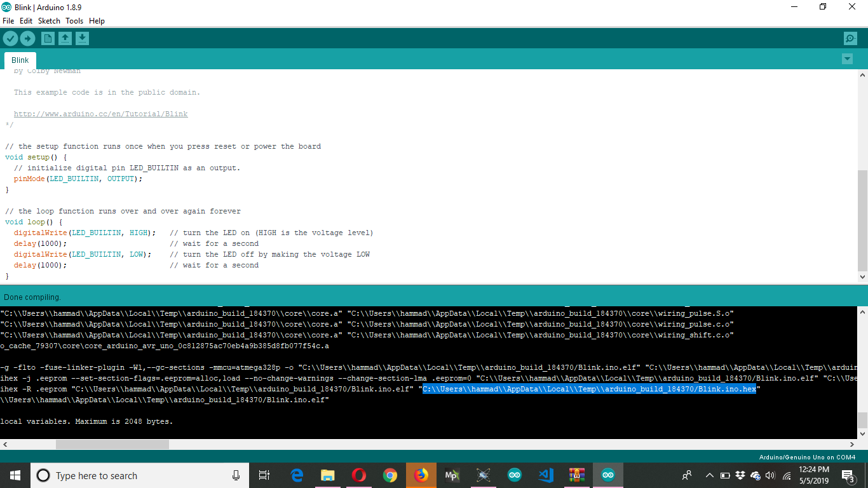
Task: Open Task View on taskbar
Action: [264, 475]
